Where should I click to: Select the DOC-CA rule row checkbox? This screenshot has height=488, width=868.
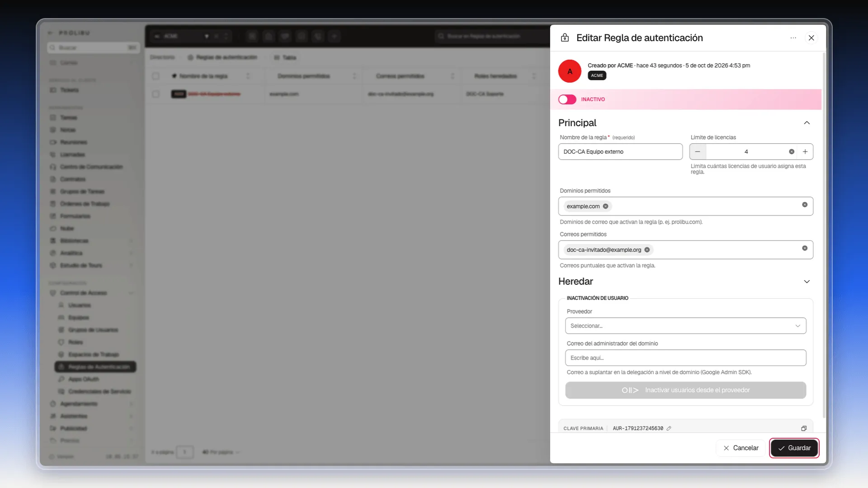[x=156, y=94]
